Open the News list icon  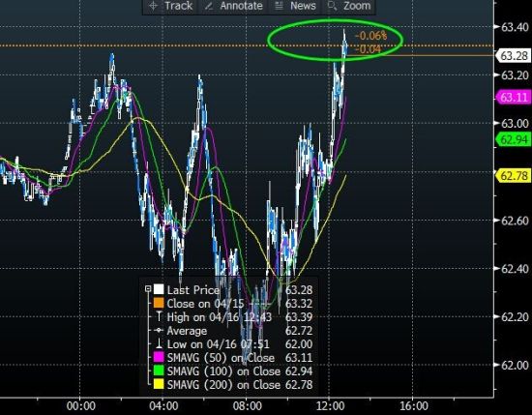pyautogui.click(x=279, y=6)
